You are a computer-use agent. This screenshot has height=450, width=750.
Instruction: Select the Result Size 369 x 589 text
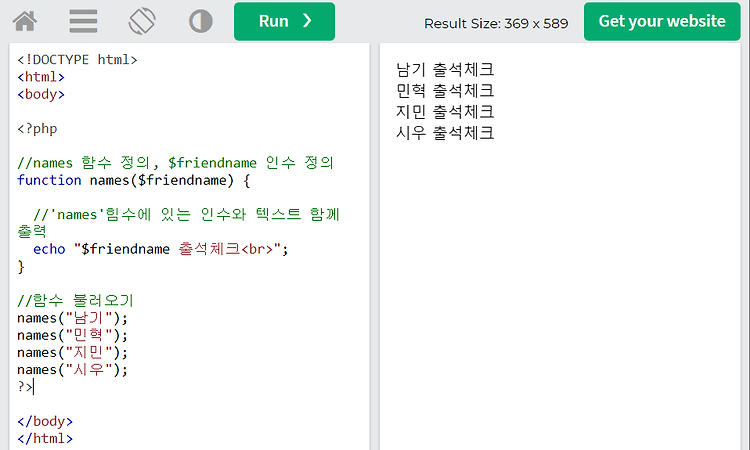point(496,23)
